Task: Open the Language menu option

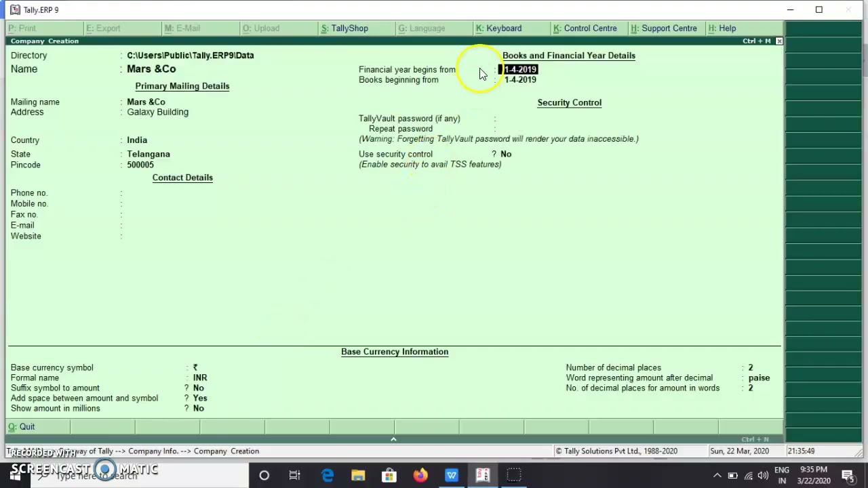Action: pos(422,28)
